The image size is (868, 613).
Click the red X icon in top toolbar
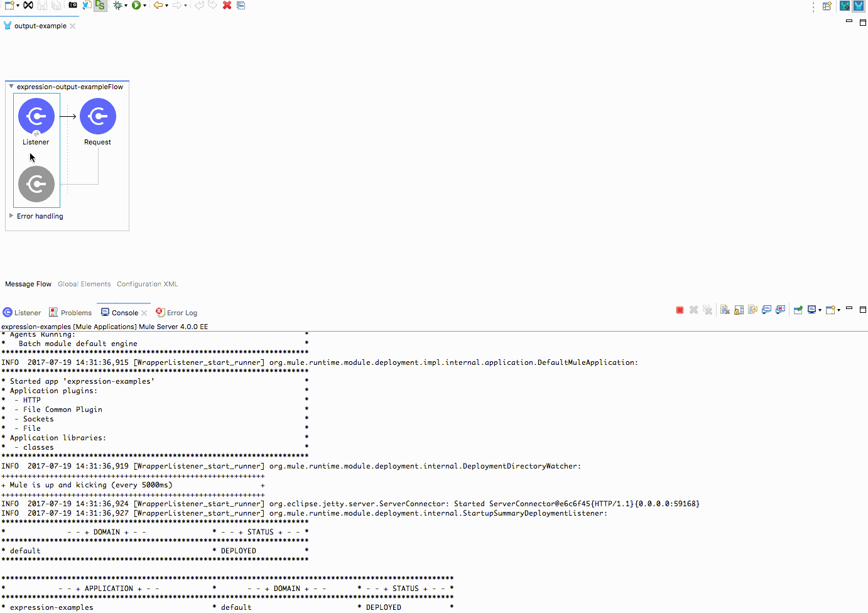pos(227,6)
